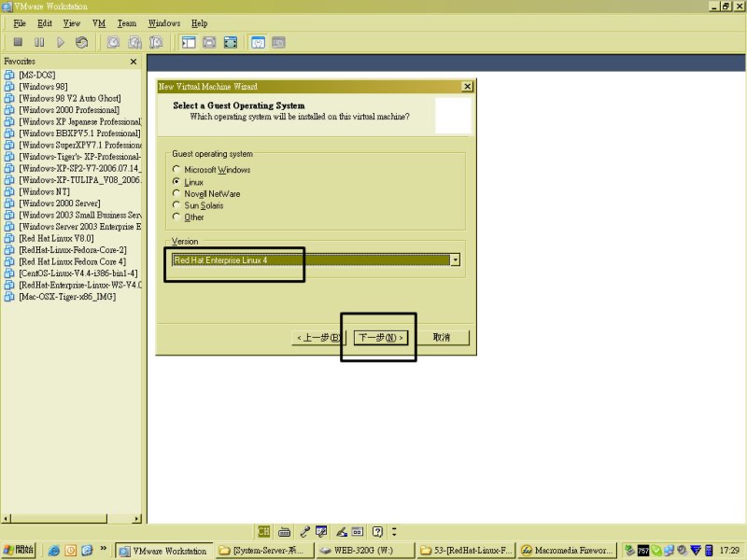Select [Windows 2000 Server] favorite
Image resolution: width=747 pixels, height=560 pixels.
click(x=60, y=203)
